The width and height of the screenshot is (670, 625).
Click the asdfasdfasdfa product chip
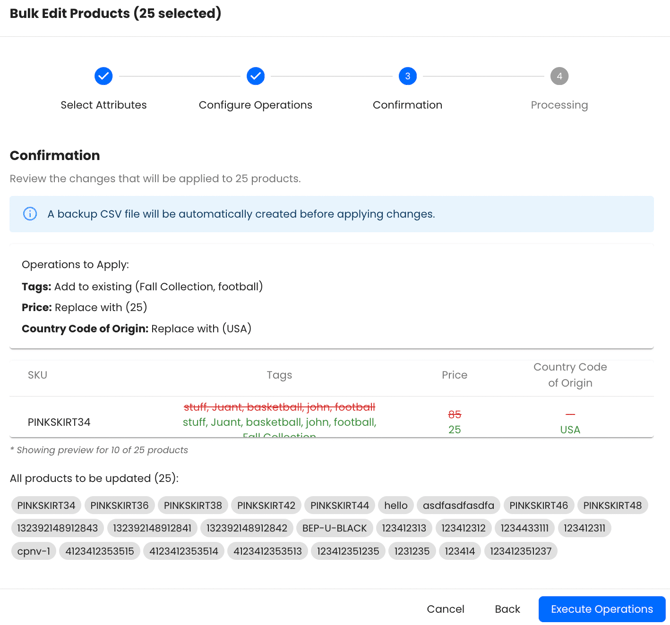point(458,506)
